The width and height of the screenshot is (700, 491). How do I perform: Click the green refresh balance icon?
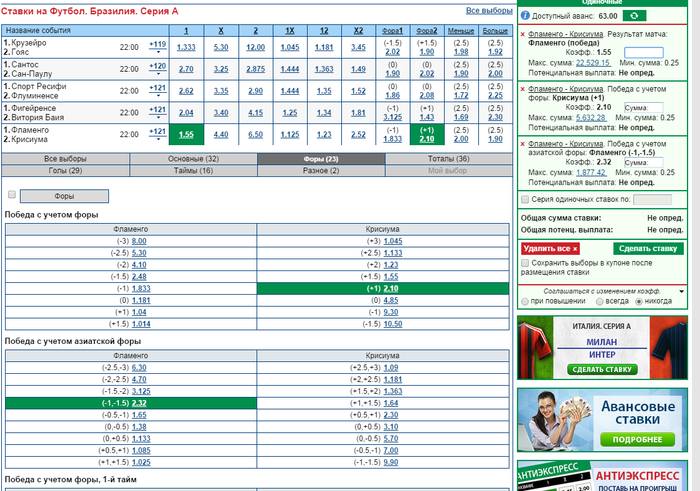click(634, 16)
